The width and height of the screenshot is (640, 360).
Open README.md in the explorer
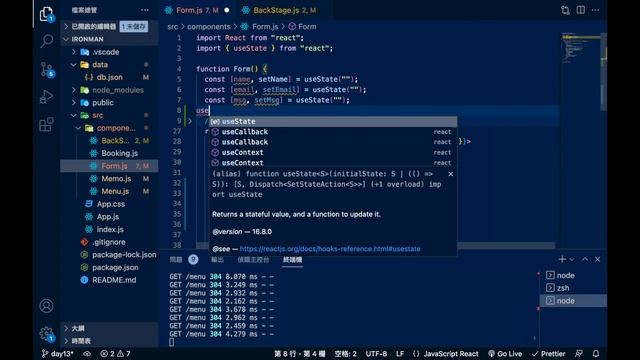pyautogui.click(x=109, y=280)
